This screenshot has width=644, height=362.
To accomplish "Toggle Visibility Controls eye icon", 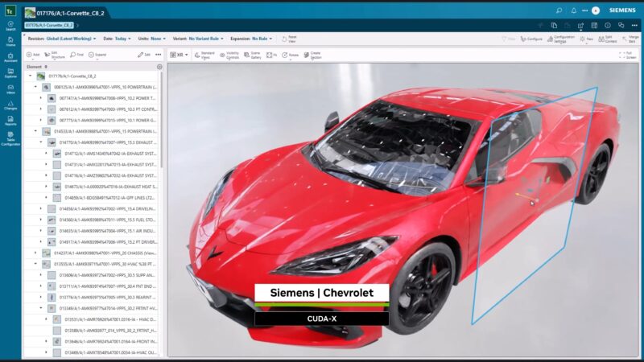I will click(x=229, y=55).
